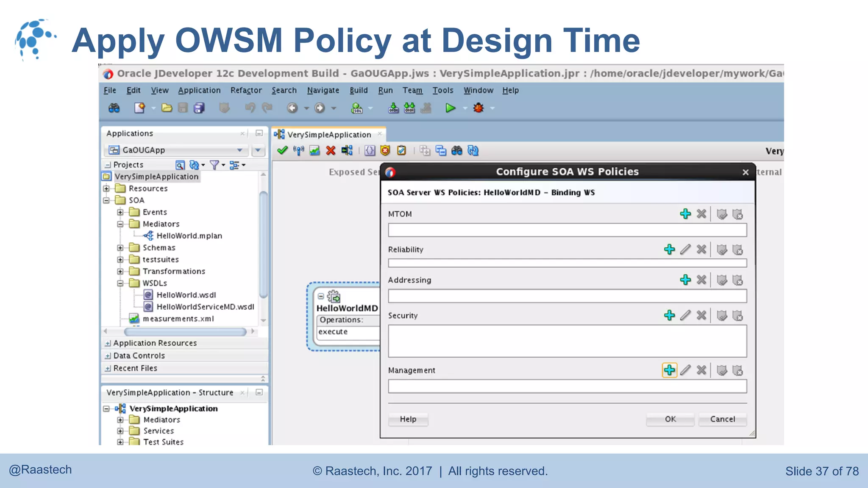
Task: Close the Configure SOA WS Policies dialog
Action: (746, 172)
